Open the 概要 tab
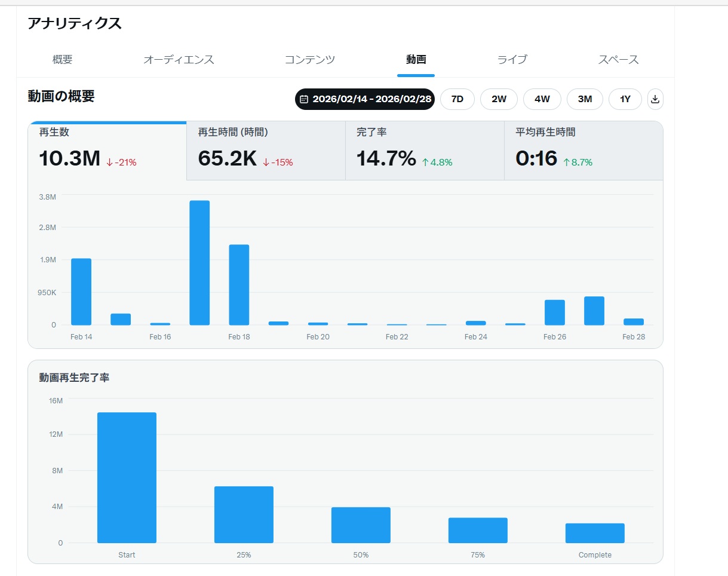The image size is (728, 576). pyautogui.click(x=63, y=60)
